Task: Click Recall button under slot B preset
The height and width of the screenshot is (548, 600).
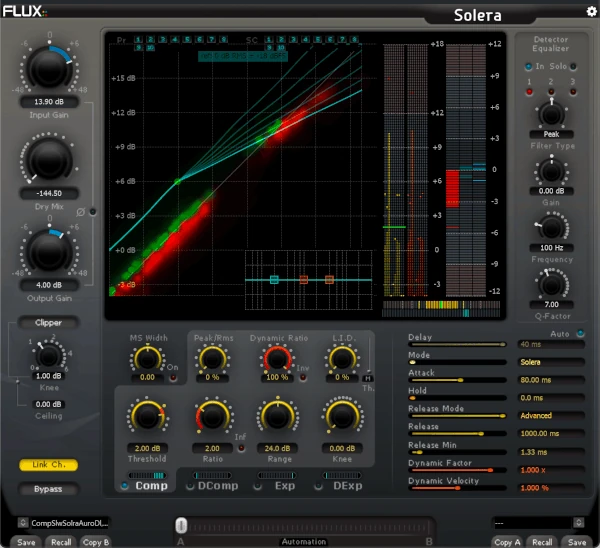Action: (x=542, y=542)
